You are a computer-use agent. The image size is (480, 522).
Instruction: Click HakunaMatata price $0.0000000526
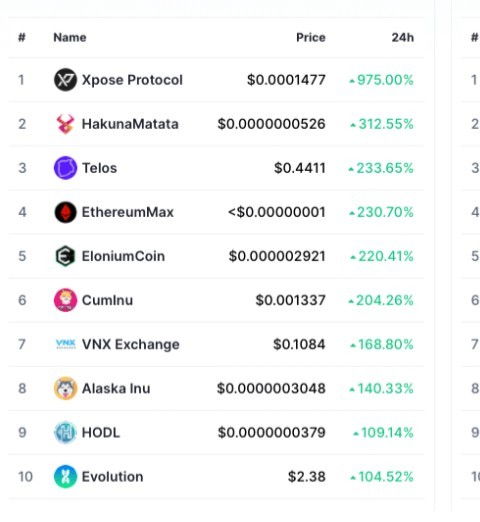[x=271, y=124]
